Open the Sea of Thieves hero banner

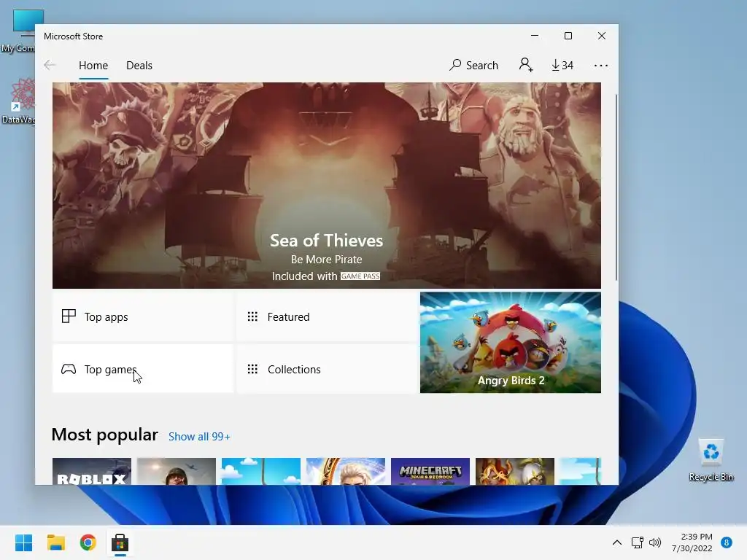[x=326, y=185]
